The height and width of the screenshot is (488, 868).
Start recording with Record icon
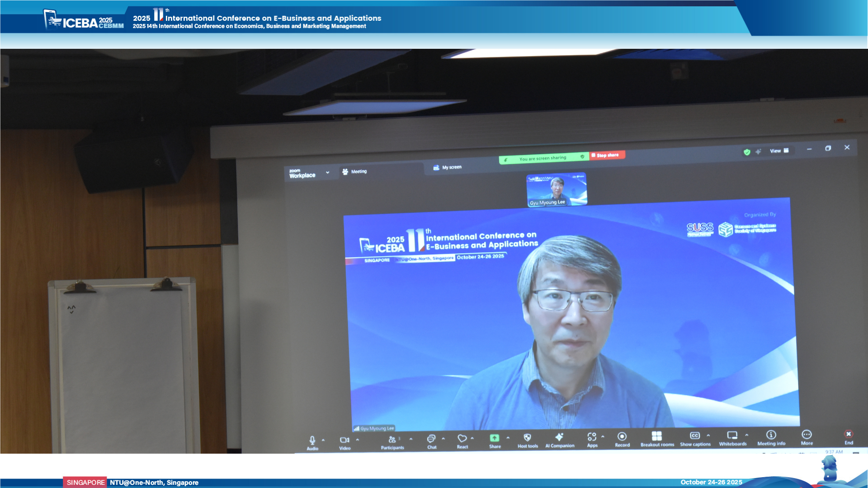622,436
